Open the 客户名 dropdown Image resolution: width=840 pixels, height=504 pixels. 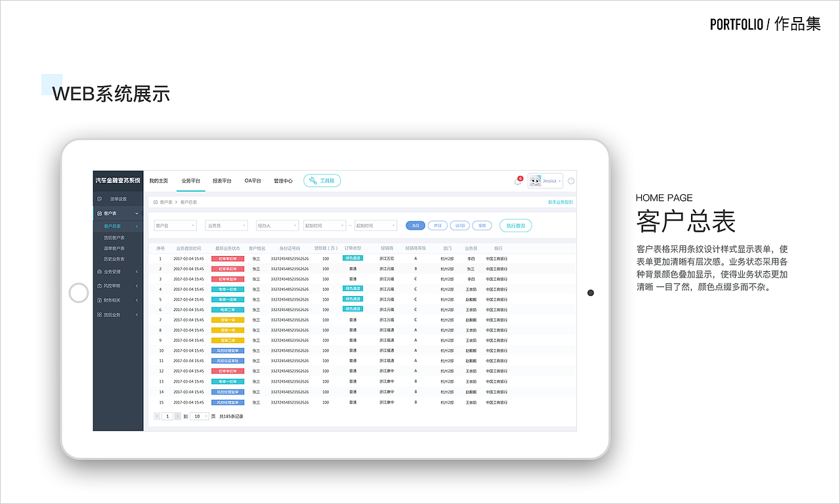point(175,225)
